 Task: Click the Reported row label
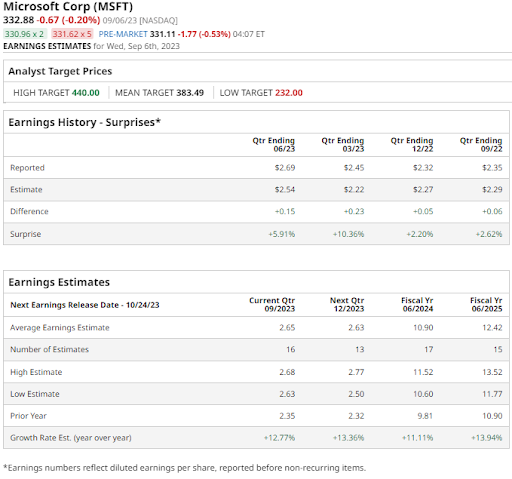[27, 168]
